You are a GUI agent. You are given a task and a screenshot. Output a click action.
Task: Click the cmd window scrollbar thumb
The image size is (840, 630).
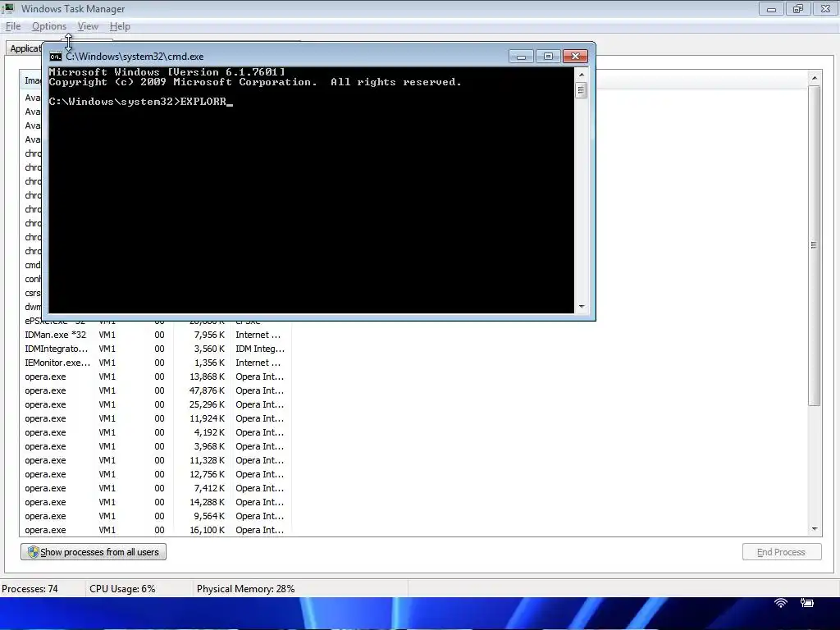[582, 90]
